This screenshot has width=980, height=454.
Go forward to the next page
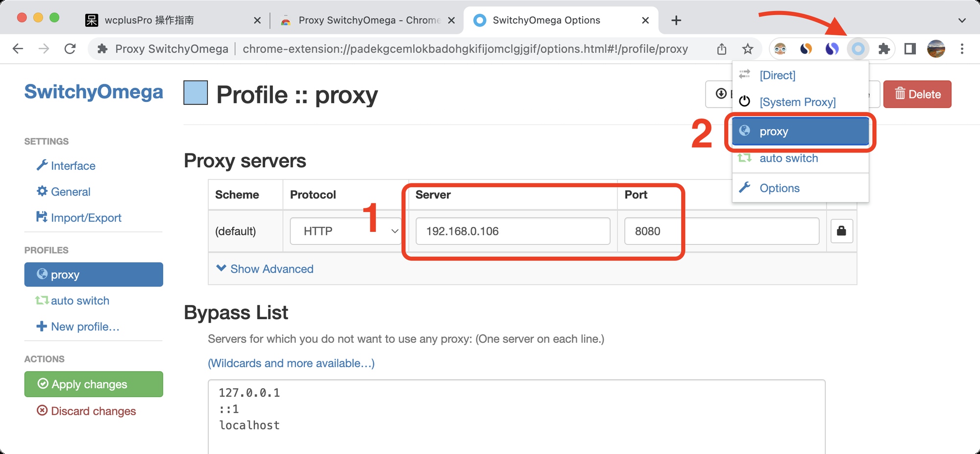pos(44,49)
